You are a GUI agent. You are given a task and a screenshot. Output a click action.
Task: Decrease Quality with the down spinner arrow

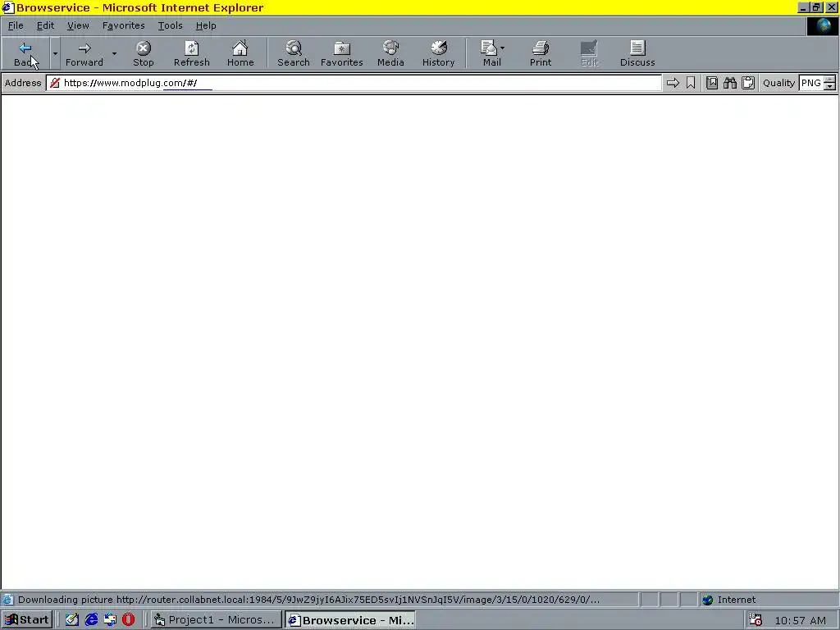pos(830,87)
